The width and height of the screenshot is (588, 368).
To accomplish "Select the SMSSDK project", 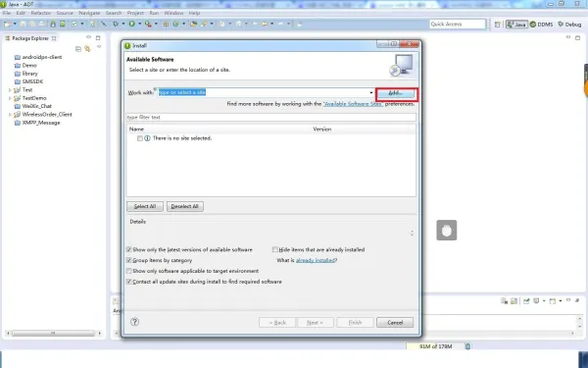I will coord(32,81).
